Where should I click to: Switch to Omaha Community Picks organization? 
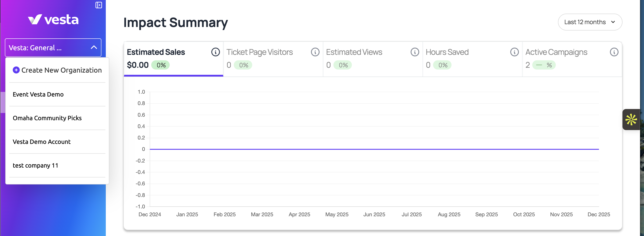point(57,118)
